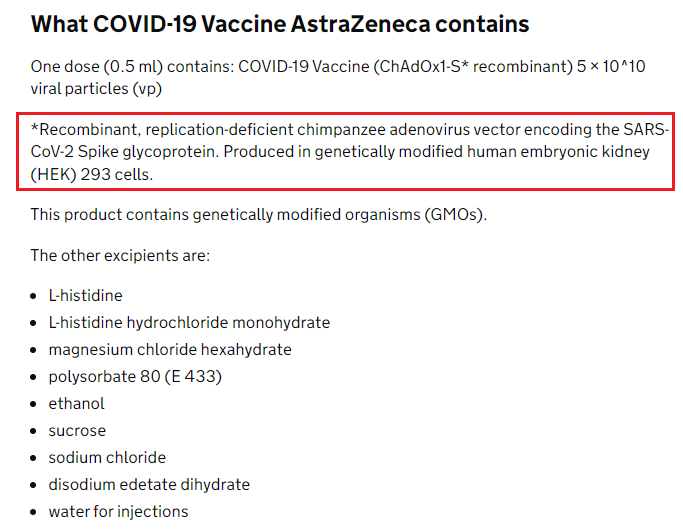Click the 'SARS-' text at line end

pos(646,129)
